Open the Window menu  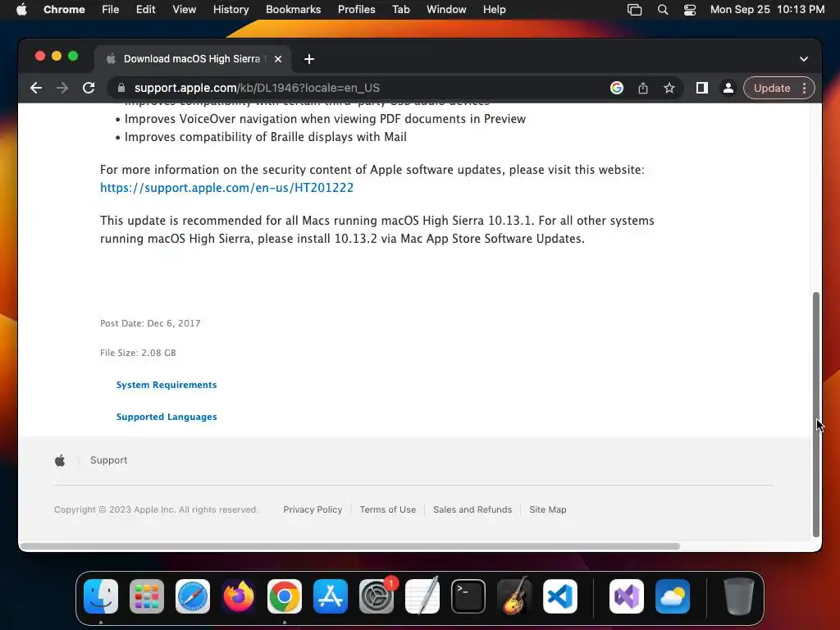[x=446, y=10]
